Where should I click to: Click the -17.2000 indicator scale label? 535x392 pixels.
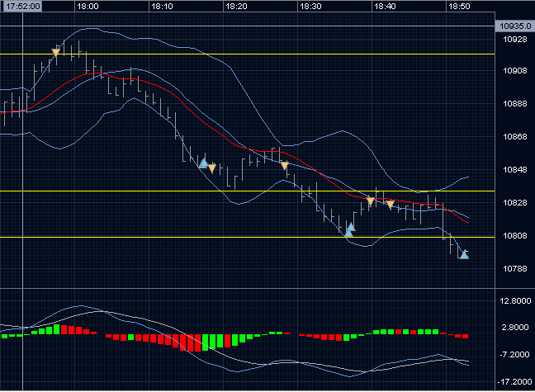(515, 380)
